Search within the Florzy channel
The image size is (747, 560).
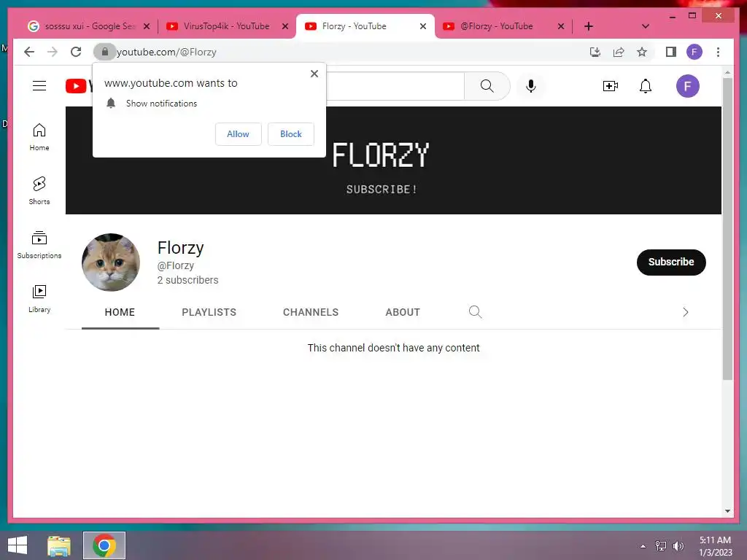[475, 312]
